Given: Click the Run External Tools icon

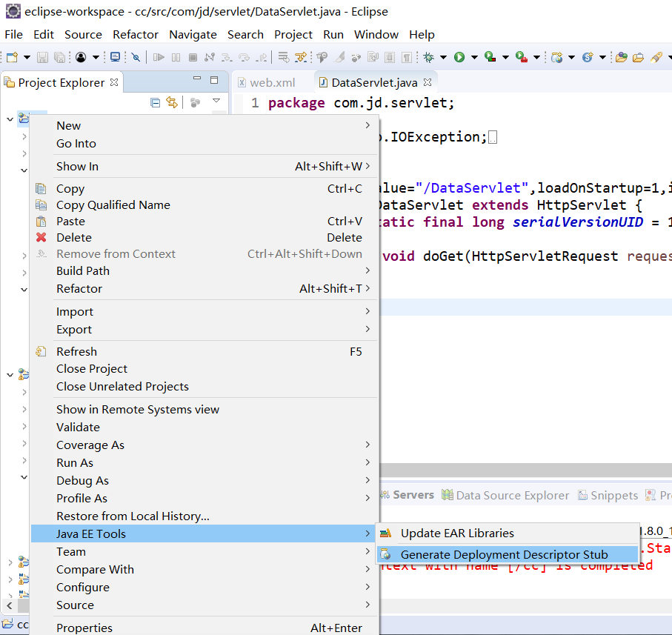Looking at the screenshot, I should coord(522,57).
